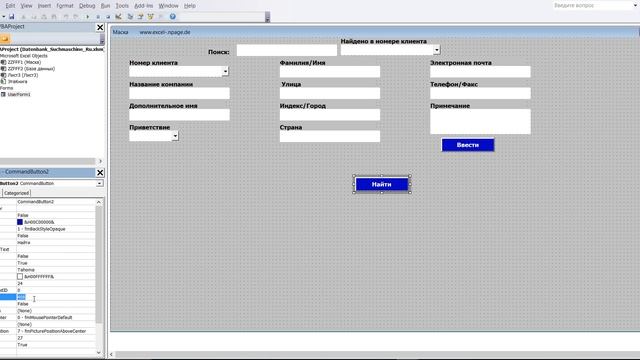The image size is (640, 360).
Task: Open the Window menu
Action: tap(168, 6)
